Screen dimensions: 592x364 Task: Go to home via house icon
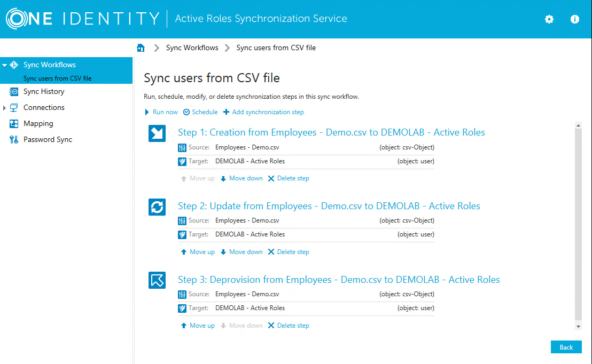pyautogui.click(x=141, y=48)
